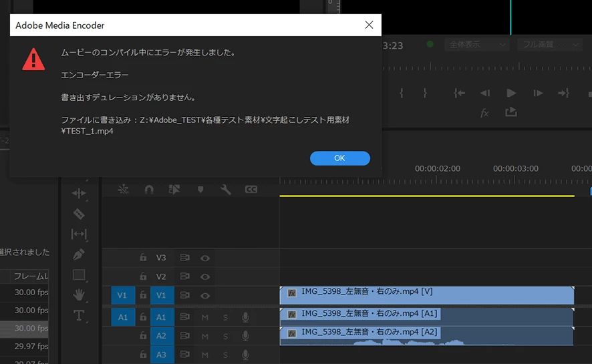Mute track A3
Viewport: 592px width, 364px height.
click(x=205, y=355)
